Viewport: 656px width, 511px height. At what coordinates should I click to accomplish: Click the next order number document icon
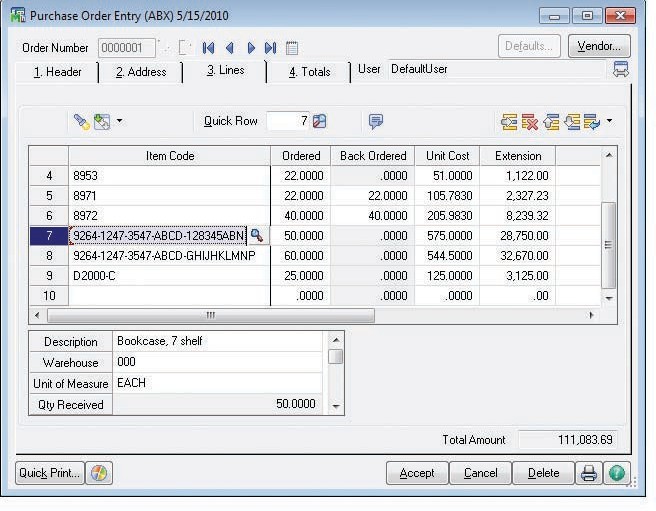pos(184,48)
